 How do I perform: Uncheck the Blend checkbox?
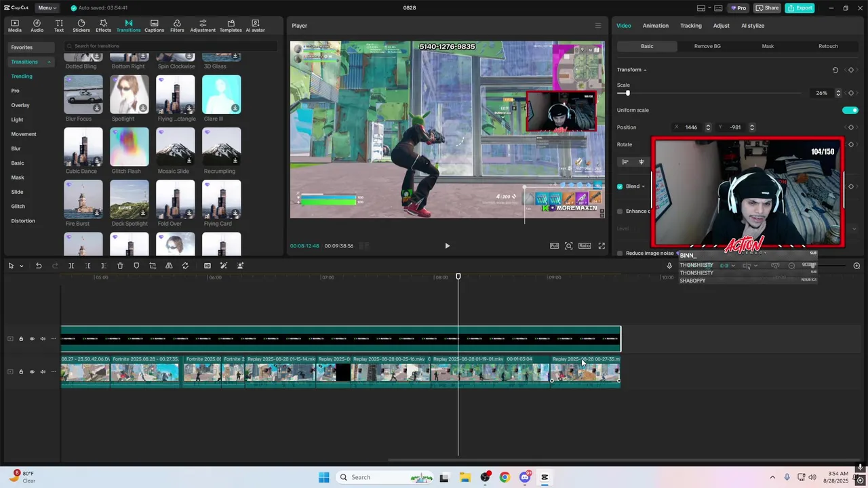(620, 186)
